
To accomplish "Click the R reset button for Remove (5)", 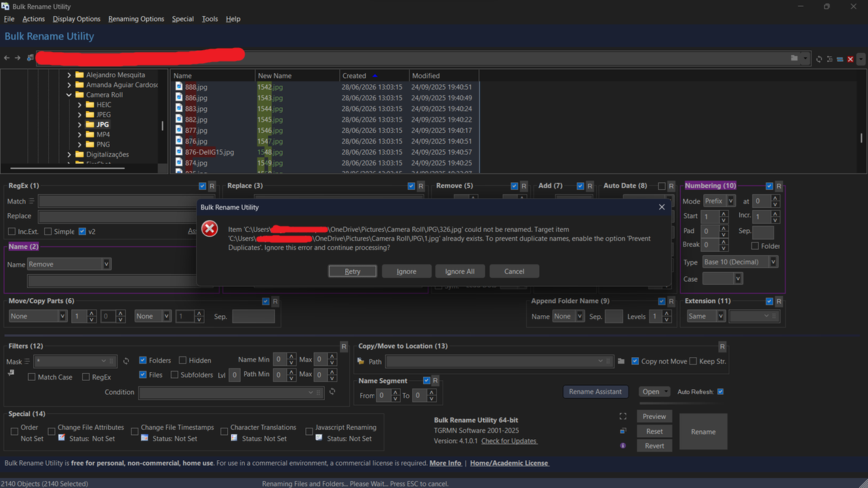I will (524, 186).
